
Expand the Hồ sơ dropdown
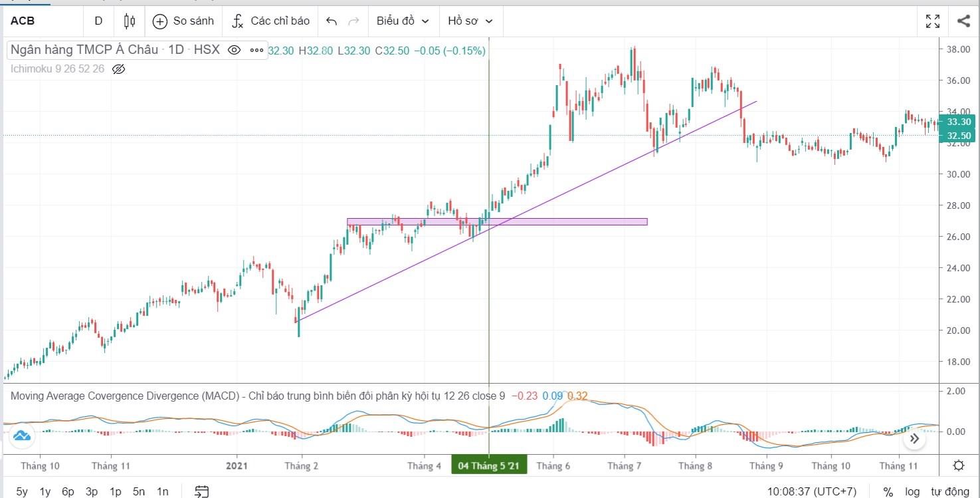(470, 21)
